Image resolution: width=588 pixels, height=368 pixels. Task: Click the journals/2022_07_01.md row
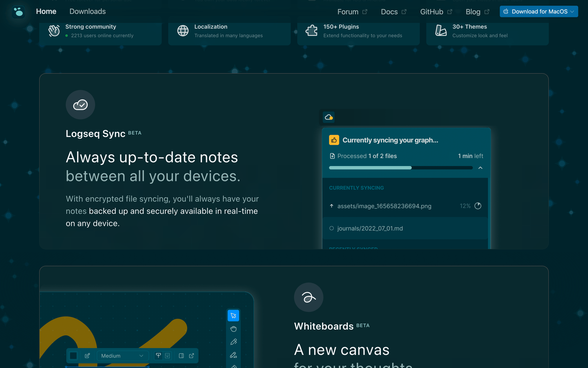[x=405, y=228]
